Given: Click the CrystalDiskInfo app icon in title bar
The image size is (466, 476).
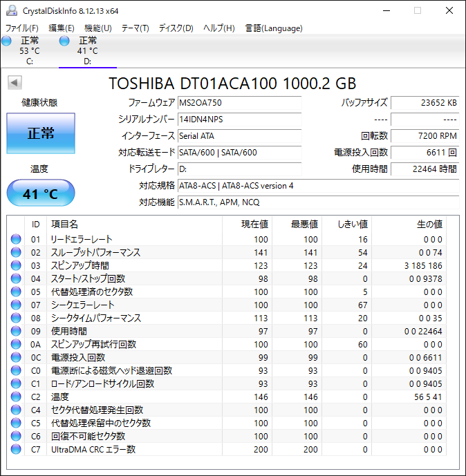Looking at the screenshot, I should point(12,10).
